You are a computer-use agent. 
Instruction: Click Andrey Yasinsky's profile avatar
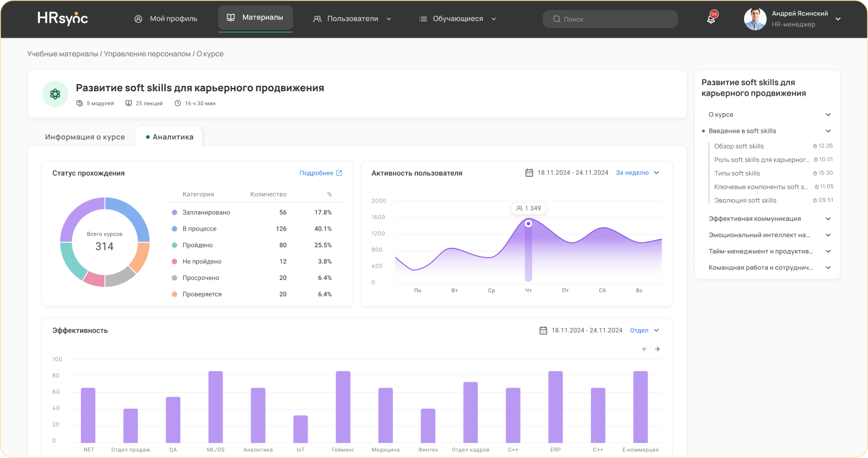pyautogui.click(x=755, y=19)
